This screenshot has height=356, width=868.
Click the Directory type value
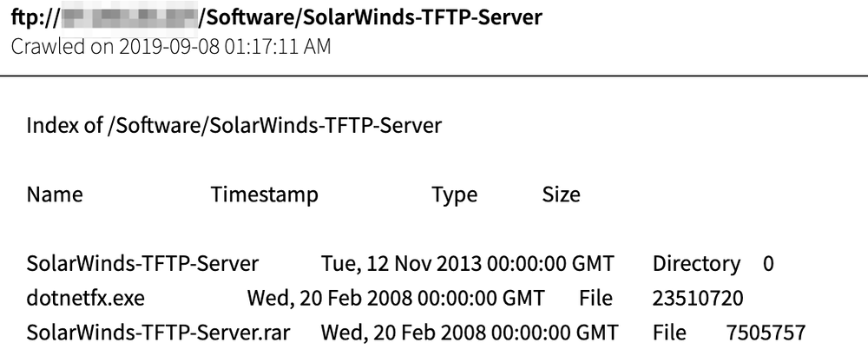pyautogui.click(x=696, y=264)
